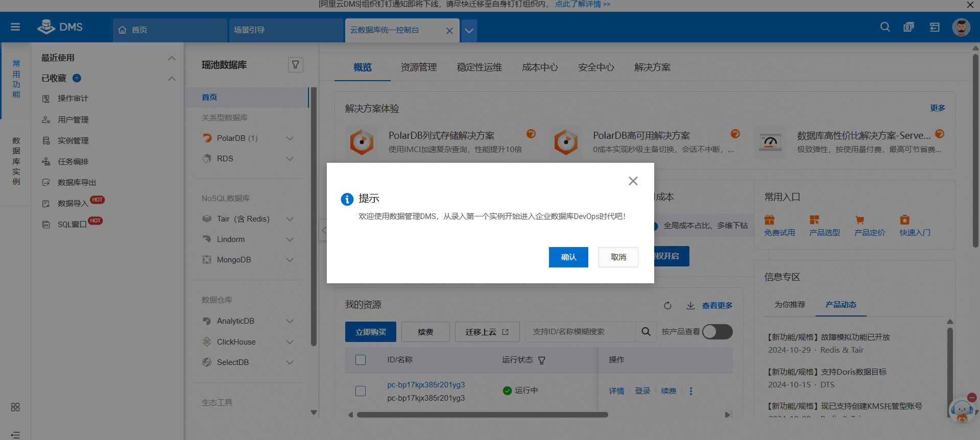This screenshot has height=440, width=980.
Task: Click the 用户管理 icon in sidebar
Action: (46, 119)
